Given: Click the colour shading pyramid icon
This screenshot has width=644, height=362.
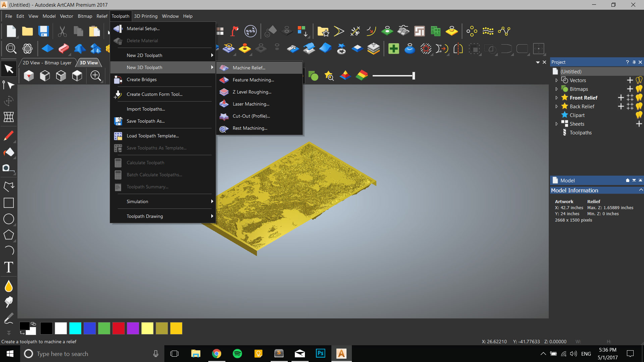Looking at the screenshot, I should (x=345, y=76).
